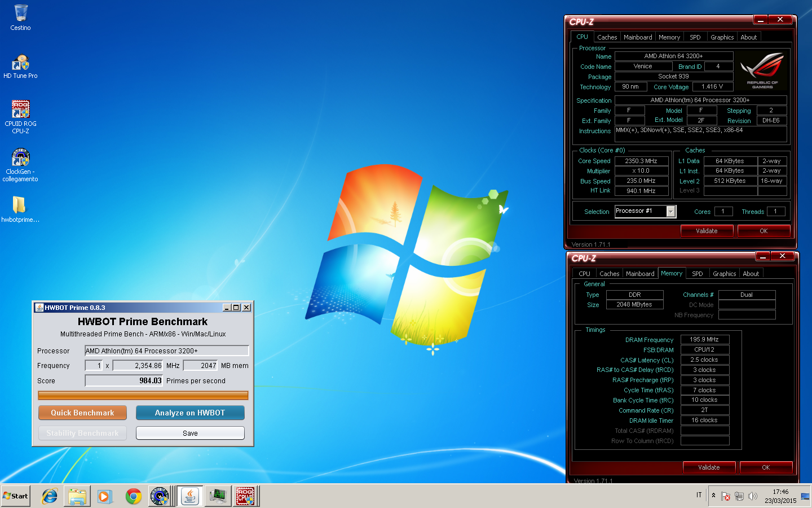Click the FSB:DRAM CPU/12 value
The height and width of the screenshot is (508, 812).
point(705,350)
